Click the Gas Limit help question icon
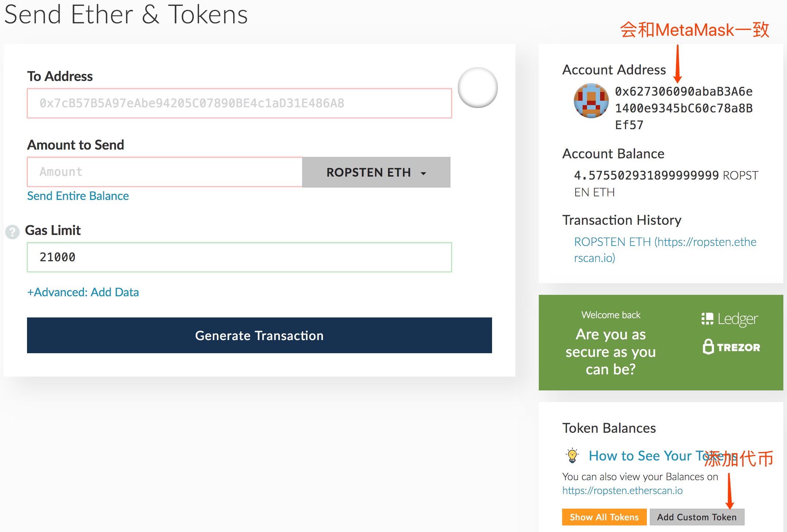 coord(12,232)
